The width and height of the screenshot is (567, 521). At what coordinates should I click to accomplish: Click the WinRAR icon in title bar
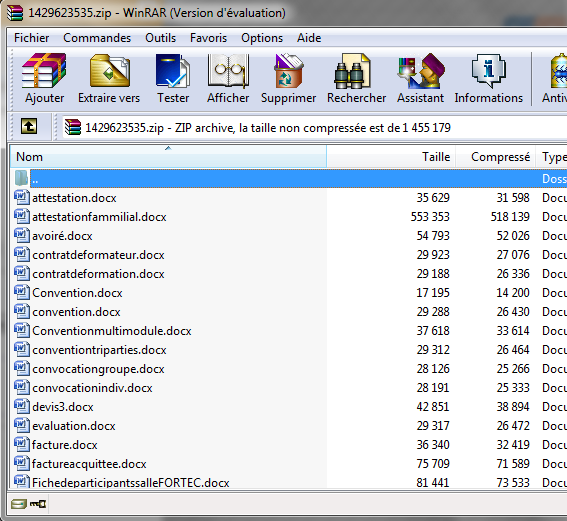click(x=15, y=13)
